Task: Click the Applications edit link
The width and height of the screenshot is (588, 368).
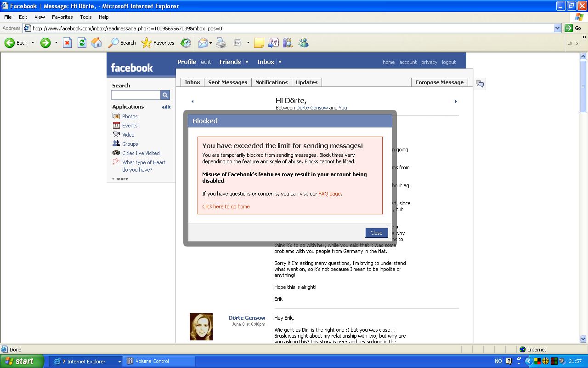Action: [166, 107]
